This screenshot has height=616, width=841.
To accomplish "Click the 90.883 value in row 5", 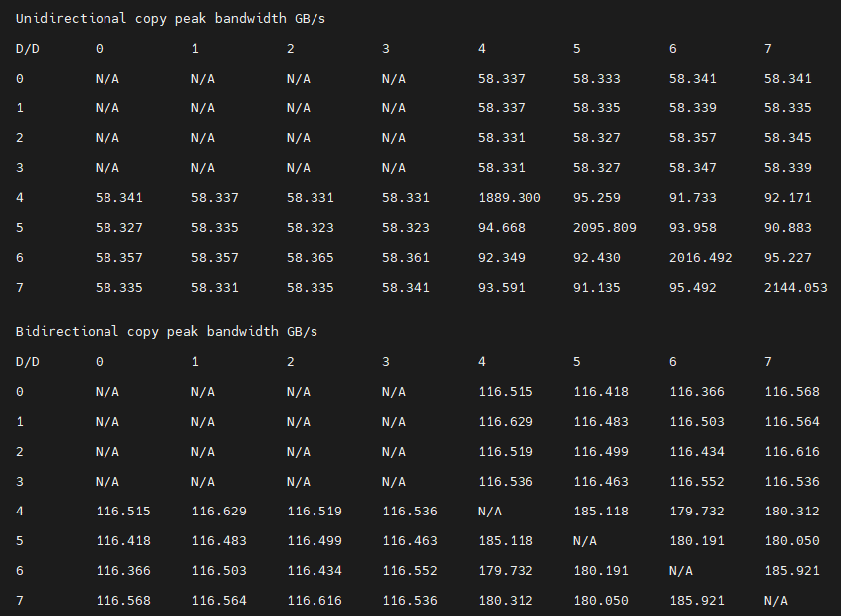I will pyautogui.click(x=787, y=228).
